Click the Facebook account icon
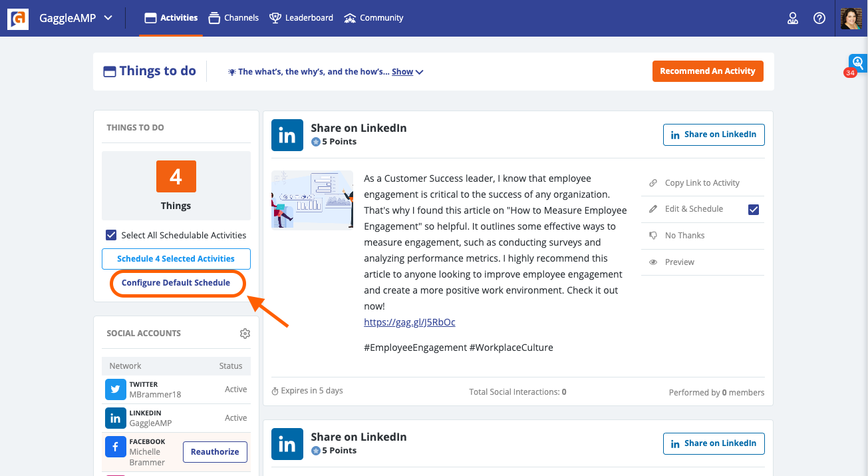The height and width of the screenshot is (476, 868). click(x=116, y=447)
